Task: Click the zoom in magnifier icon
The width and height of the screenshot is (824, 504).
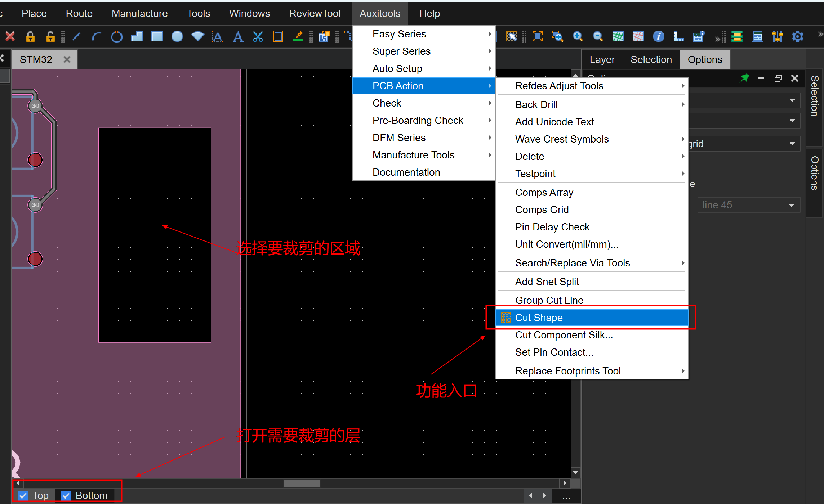Action: coord(578,37)
